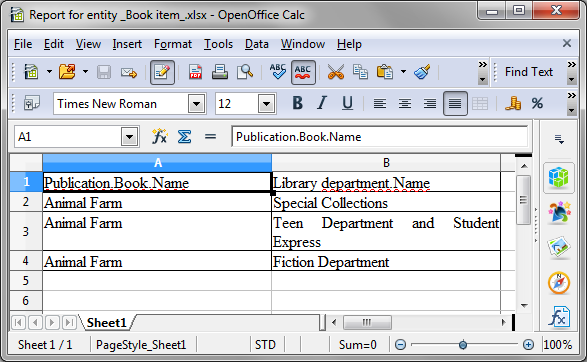This screenshot has width=587, height=362.
Task: Click the Function equals sign icon
Action: [210, 137]
